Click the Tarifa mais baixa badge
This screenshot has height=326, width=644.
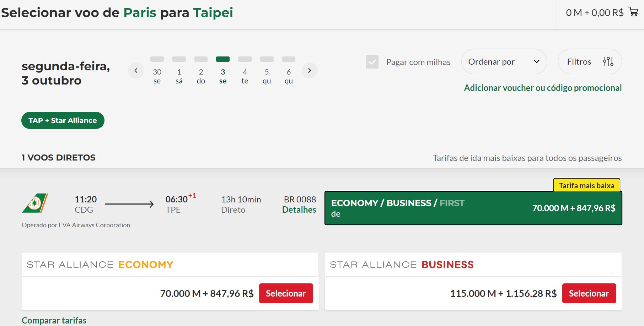[586, 185]
